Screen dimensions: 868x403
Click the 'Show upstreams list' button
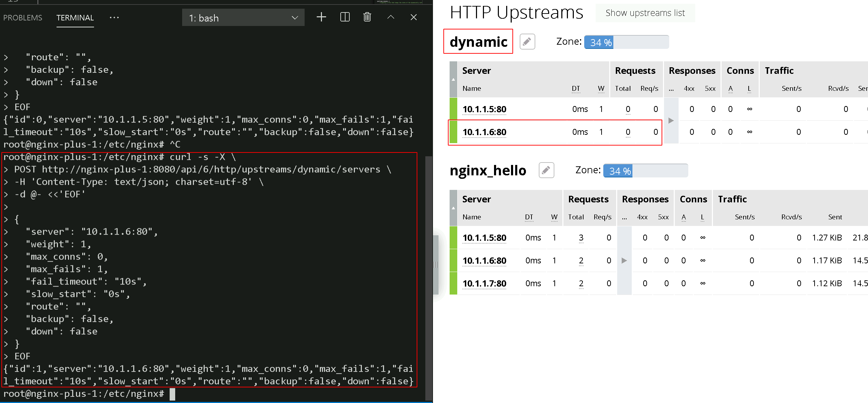click(x=645, y=13)
